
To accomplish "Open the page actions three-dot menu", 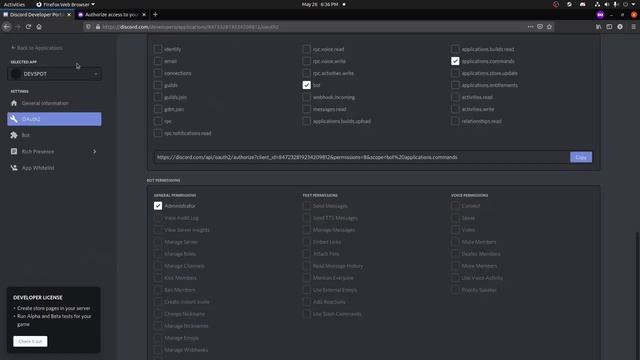I will click(530, 27).
